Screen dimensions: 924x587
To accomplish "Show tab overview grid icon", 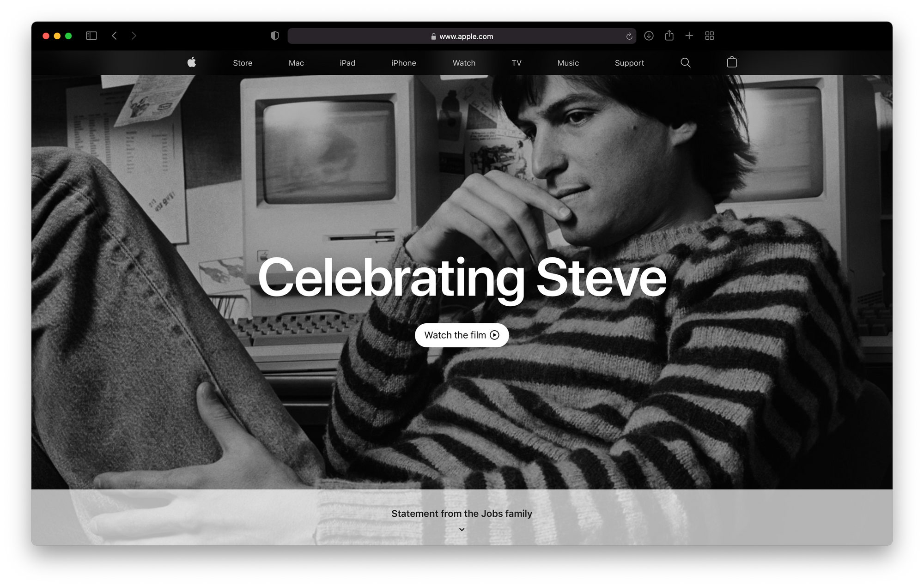I will (710, 36).
